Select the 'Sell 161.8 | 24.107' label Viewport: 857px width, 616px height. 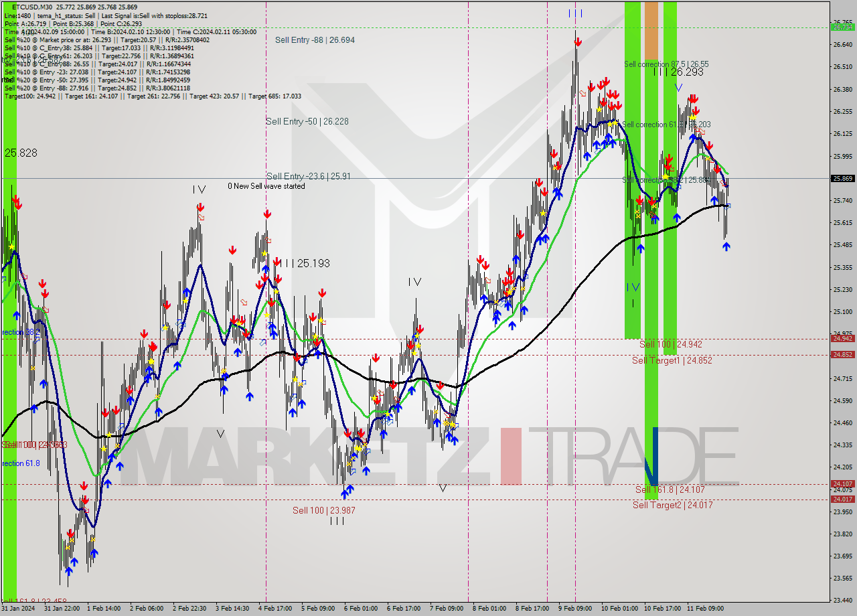tap(670, 490)
